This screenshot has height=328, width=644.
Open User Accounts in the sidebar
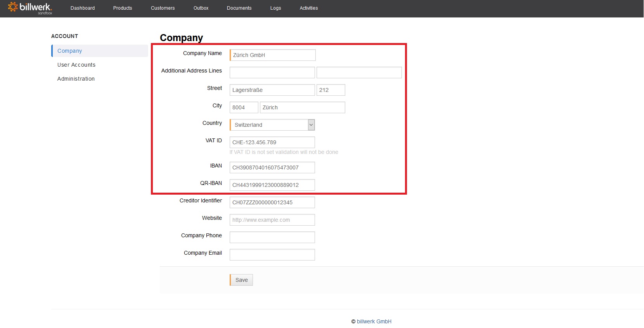76,65
